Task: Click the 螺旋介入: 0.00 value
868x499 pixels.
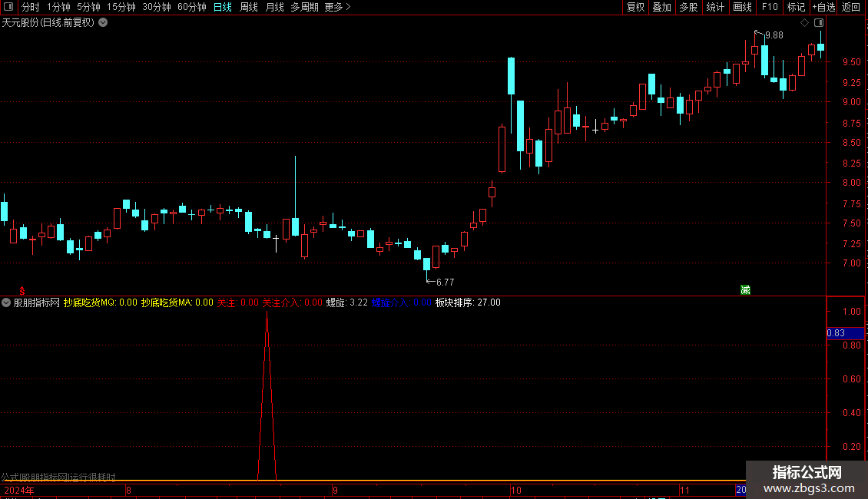Action: [401, 302]
